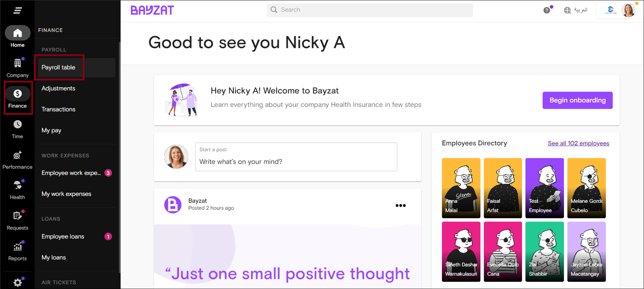Open Zia Shabbir employee card
Viewport: 644px width, 289px height.
pyautogui.click(x=545, y=252)
